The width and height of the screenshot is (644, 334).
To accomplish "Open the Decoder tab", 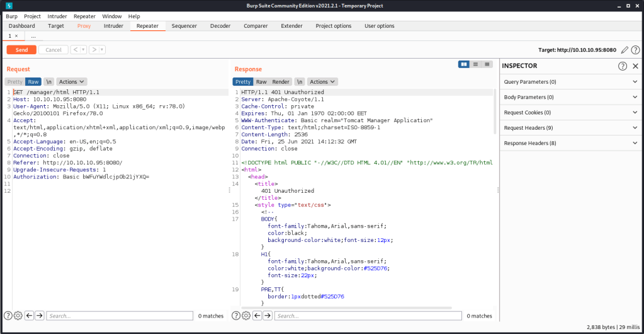I will point(220,26).
